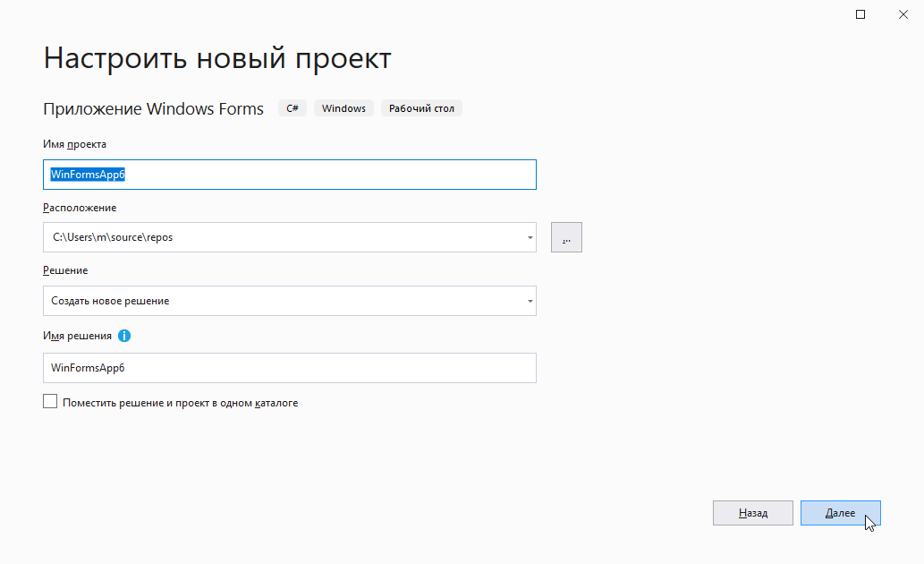Expand the Расположение path dropdown arrow
The width and height of the screenshot is (924, 564).
point(530,238)
